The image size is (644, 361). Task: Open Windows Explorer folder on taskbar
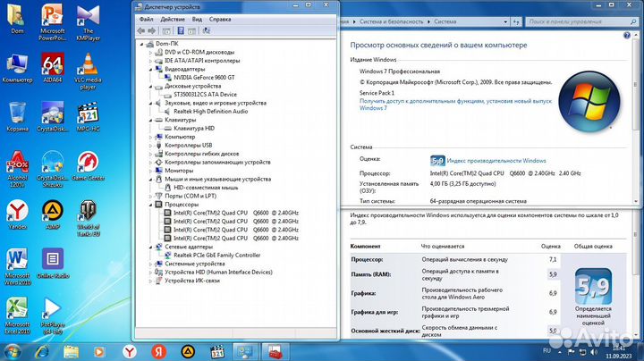[x=71, y=352]
